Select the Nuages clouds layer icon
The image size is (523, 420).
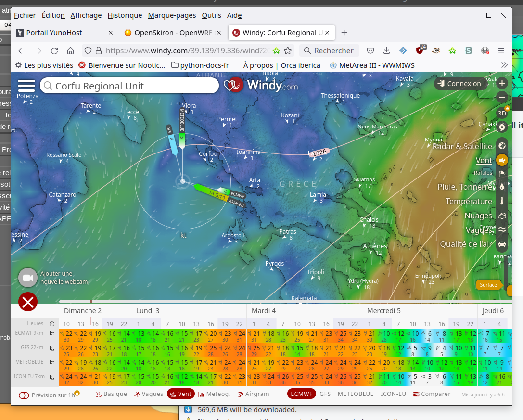502,216
